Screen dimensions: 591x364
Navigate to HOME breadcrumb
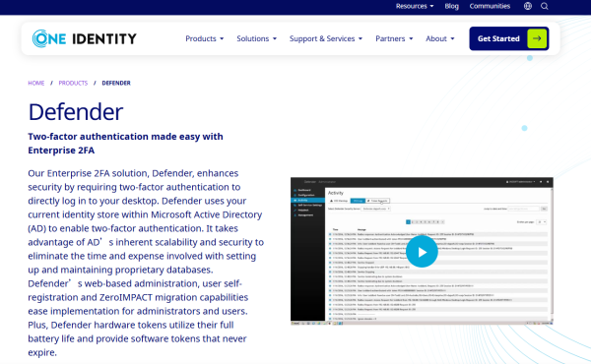point(36,83)
